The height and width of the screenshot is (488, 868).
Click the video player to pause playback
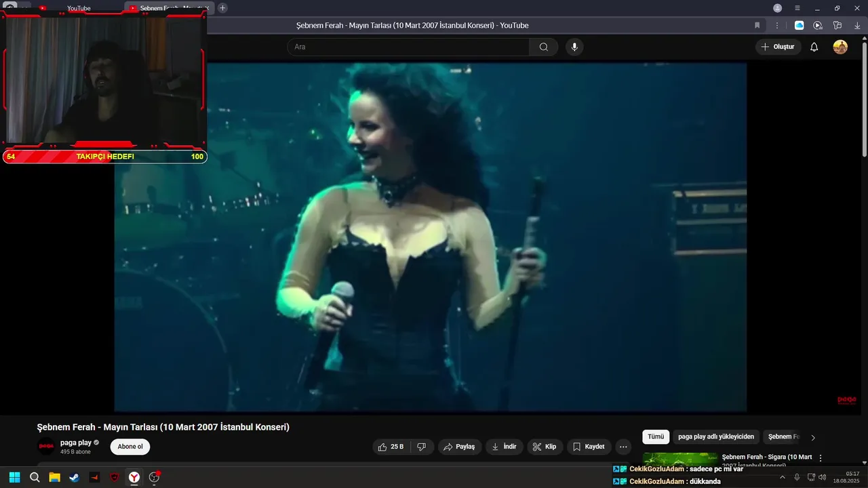[x=430, y=237]
